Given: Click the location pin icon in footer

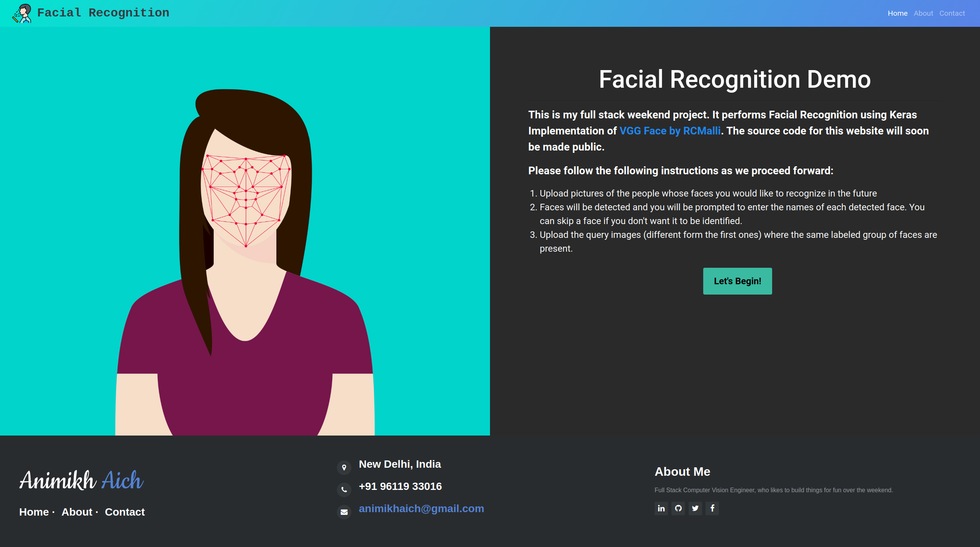Looking at the screenshot, I should pos(344,464).
